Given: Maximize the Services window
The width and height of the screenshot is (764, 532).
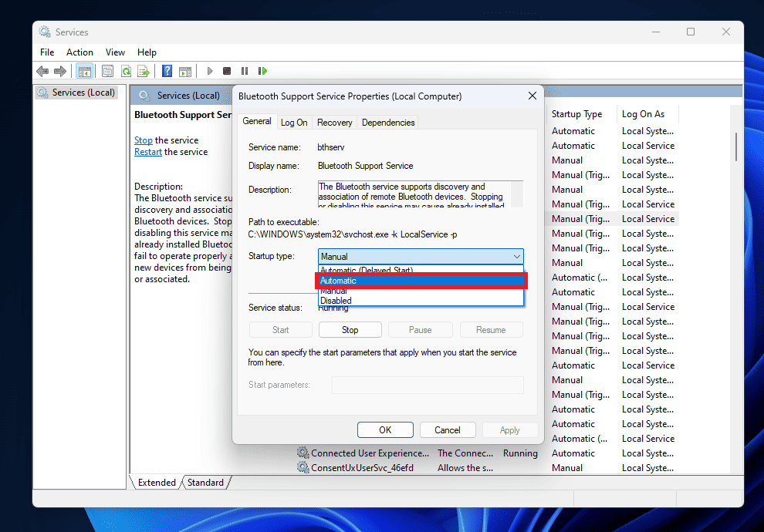Looking at the screenshot, I should (x=691, y=32).
